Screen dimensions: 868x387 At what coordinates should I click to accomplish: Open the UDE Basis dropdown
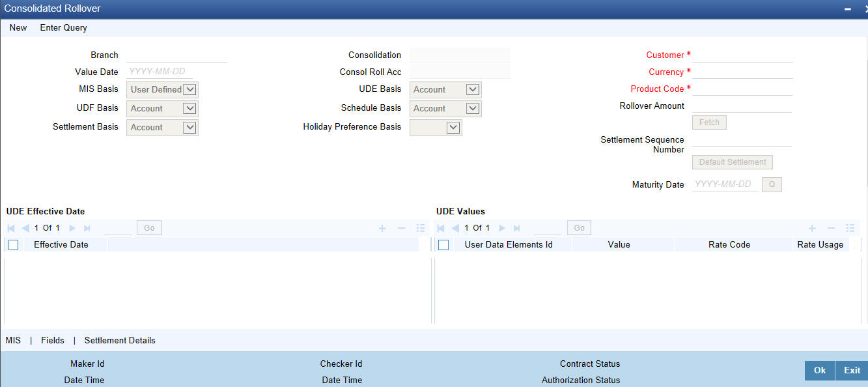[x=473, y=89]
